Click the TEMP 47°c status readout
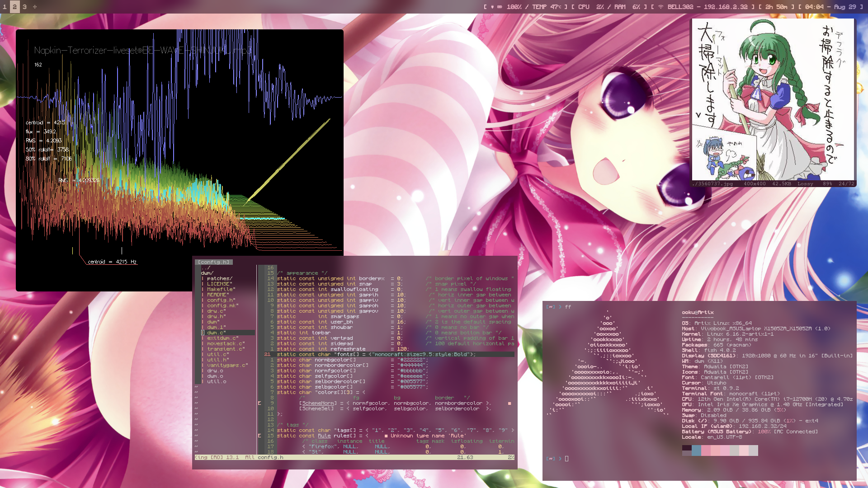 [x=547, y=7]
